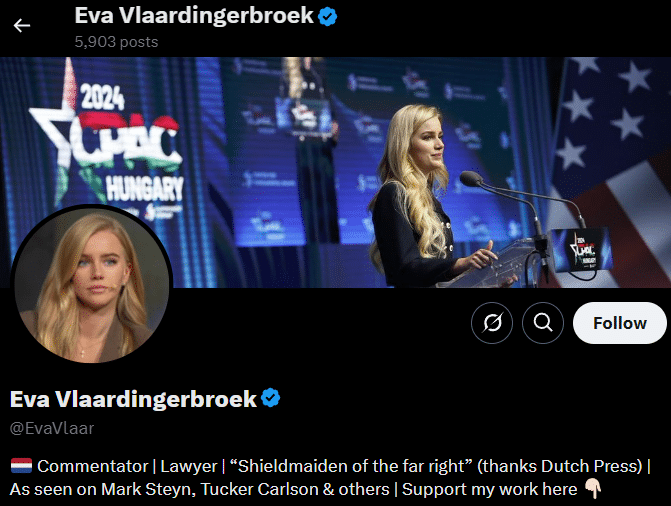Click the 5,903 posts count
This screenshot has width=671, height=506.
pyautogui.click(x=116, y=42)
